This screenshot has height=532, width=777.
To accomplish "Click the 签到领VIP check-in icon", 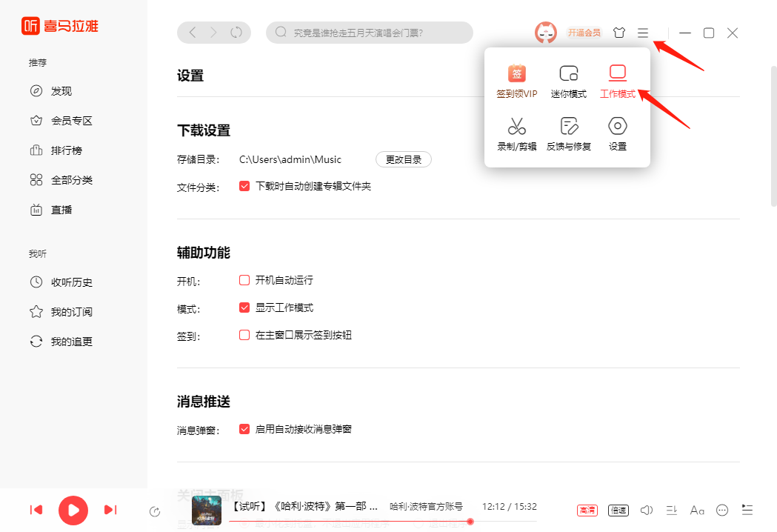I will (516, 74).
